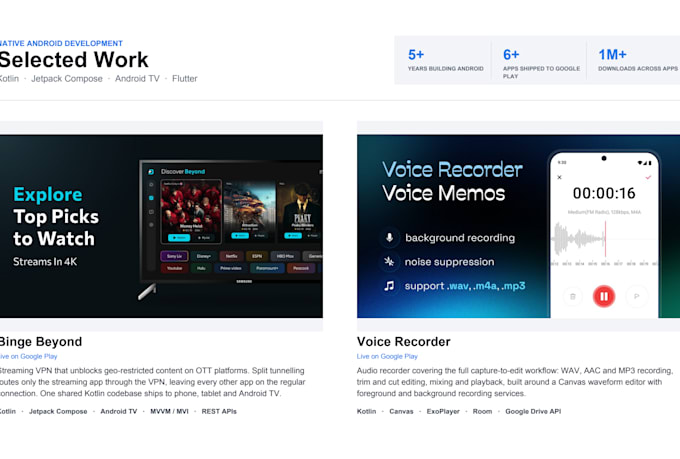This screenshot has height=459, width=680.
Task: Click the red checkmark save icon in recorder
Action: [x=648, y=177]
